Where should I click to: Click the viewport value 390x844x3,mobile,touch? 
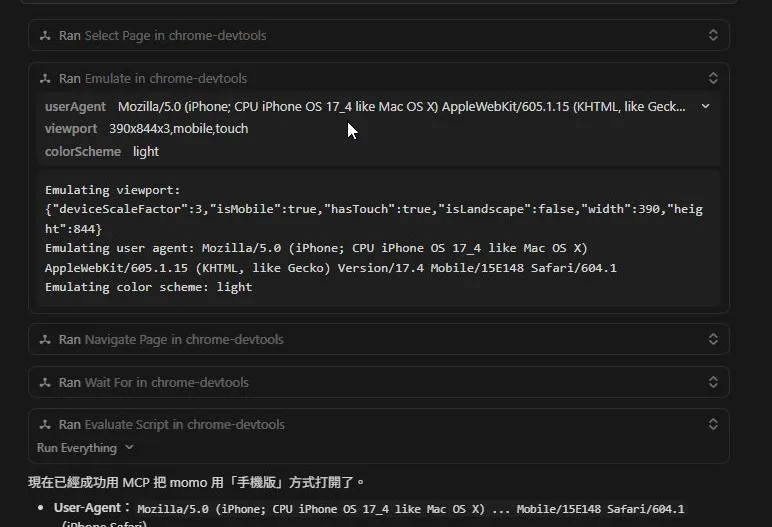point(178,129)
